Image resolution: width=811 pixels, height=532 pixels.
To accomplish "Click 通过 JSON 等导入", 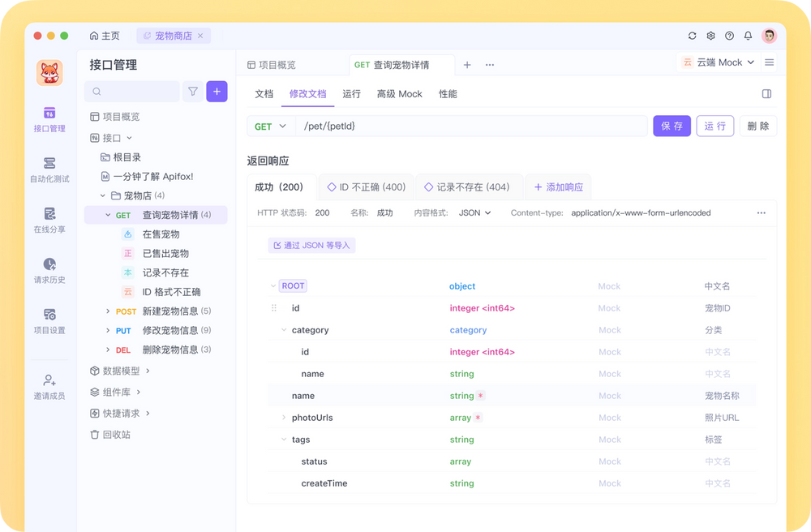I will click(311, 244).
